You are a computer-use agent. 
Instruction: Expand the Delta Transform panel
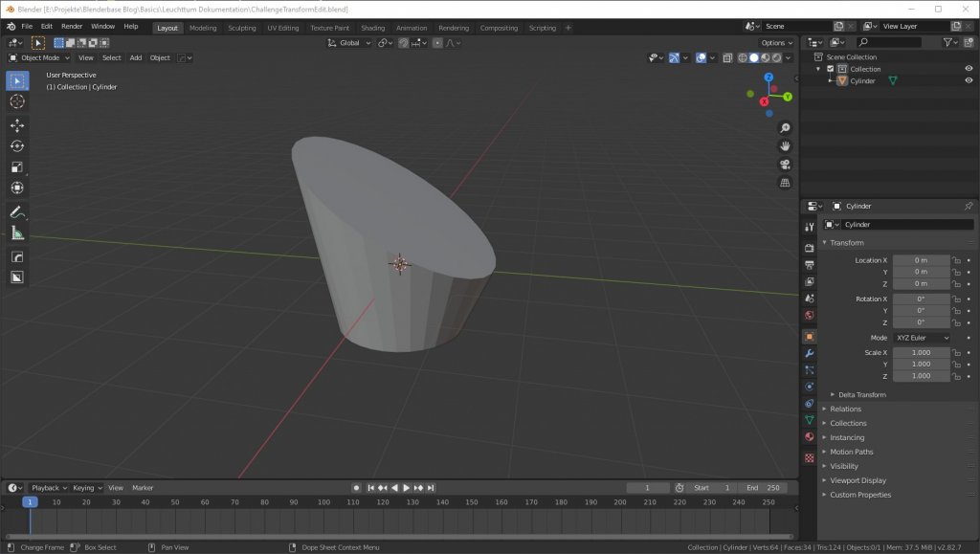tap(861, 394)
